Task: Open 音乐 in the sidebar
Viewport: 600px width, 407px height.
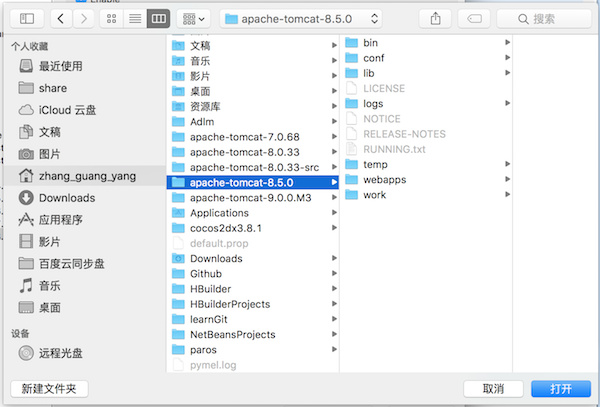Action: [x=84, y=286]
